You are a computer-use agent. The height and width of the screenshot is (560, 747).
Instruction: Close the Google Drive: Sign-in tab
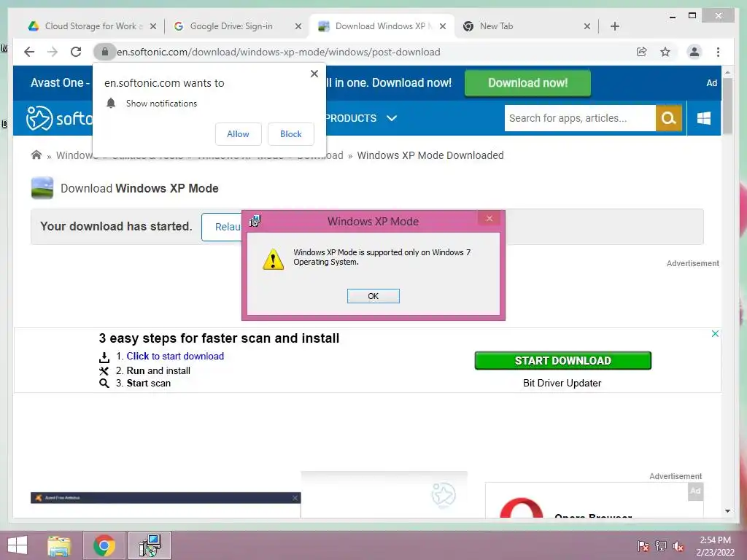(298, 26)
